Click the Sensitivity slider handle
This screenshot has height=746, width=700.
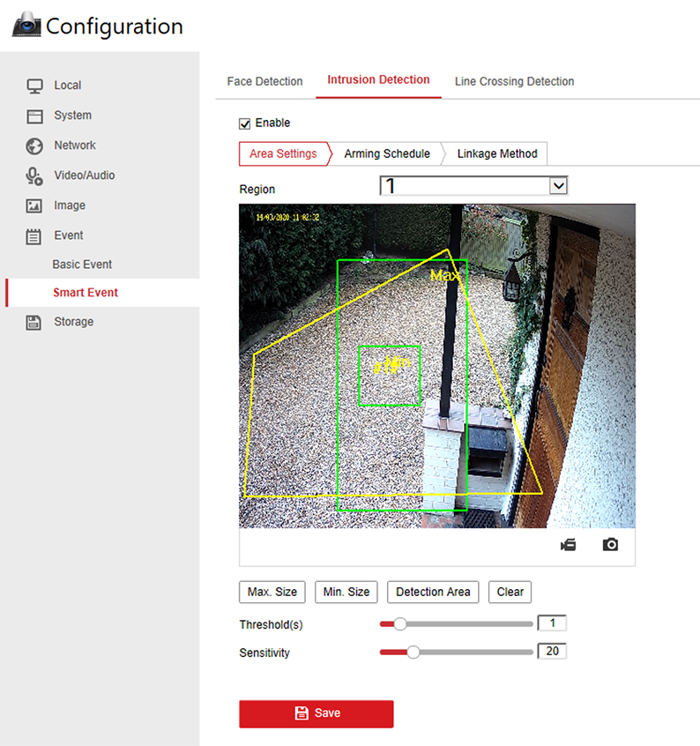(x=412, y=653)
